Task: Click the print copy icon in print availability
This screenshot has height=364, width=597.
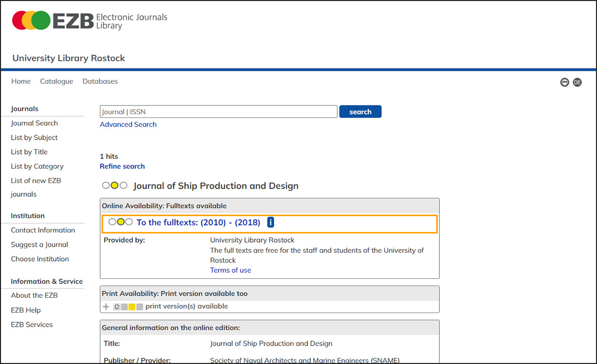Action: click(117, 306)
